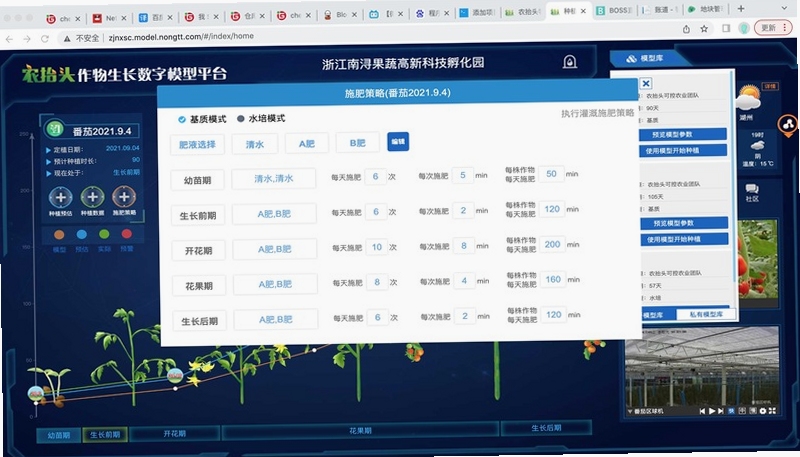Open a new browser tab
The height and width of the screenshot is (457, 800).
(x=741, y=8)
